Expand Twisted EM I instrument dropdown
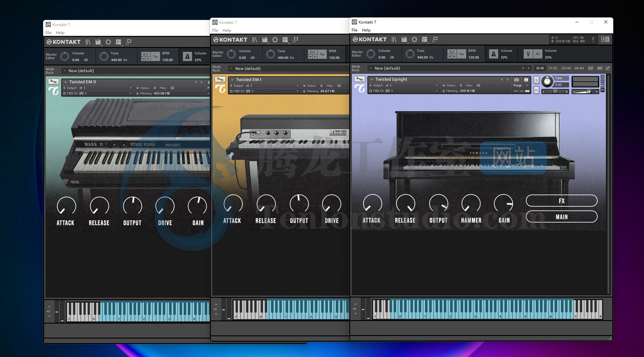This screenshot has height=357, width=644. pos(232,80)
